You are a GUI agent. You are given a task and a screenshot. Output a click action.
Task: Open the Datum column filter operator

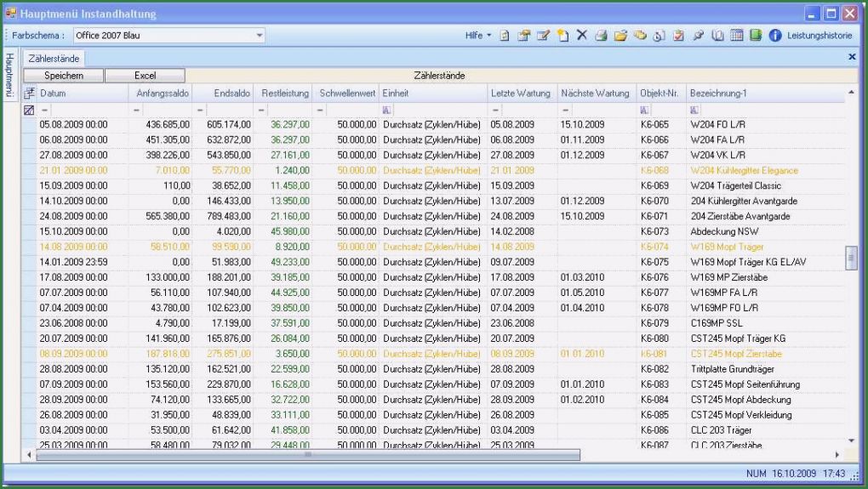pos(45,110)
